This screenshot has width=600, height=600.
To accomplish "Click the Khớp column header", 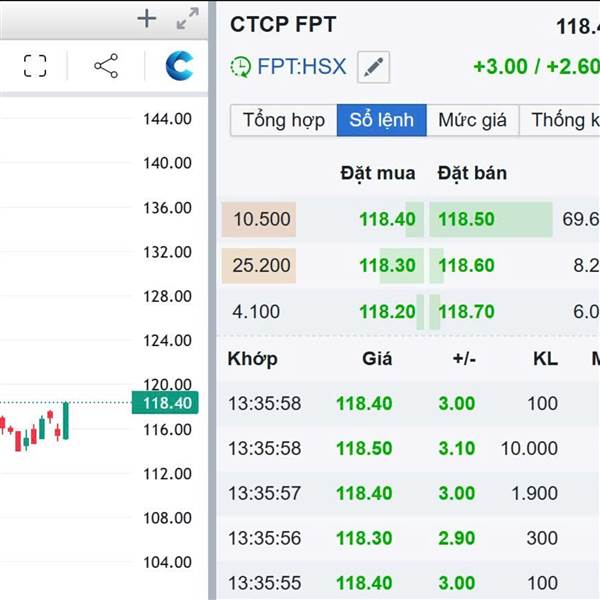I will [253, 359].
